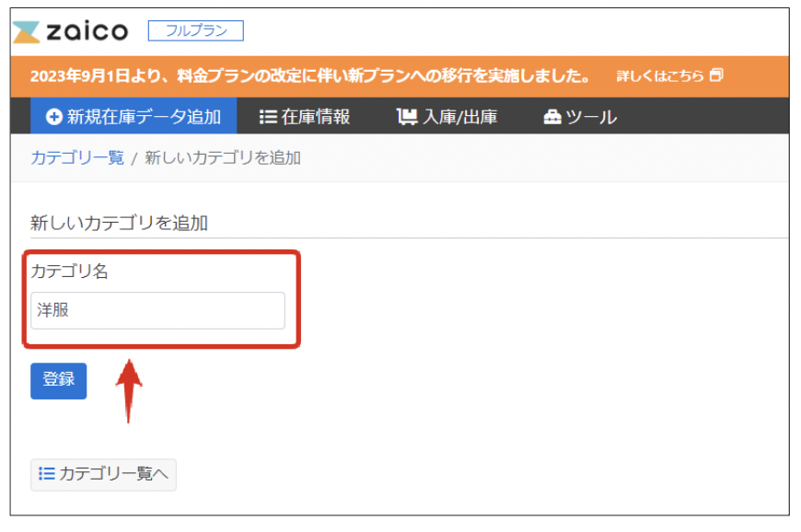This screenshot has width=801, height=532.
Task: Click the list icon beside 在庫情報
Action: (x=268, y=117)
